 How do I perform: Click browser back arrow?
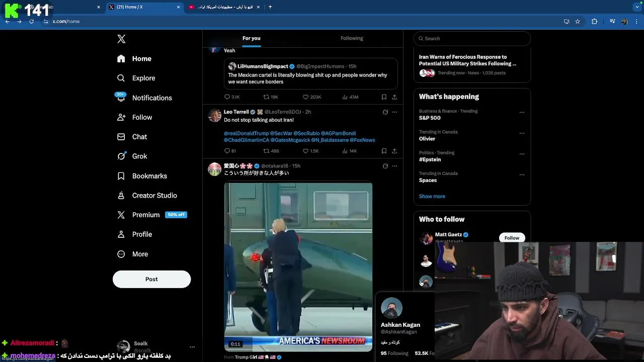coord(8,22)
